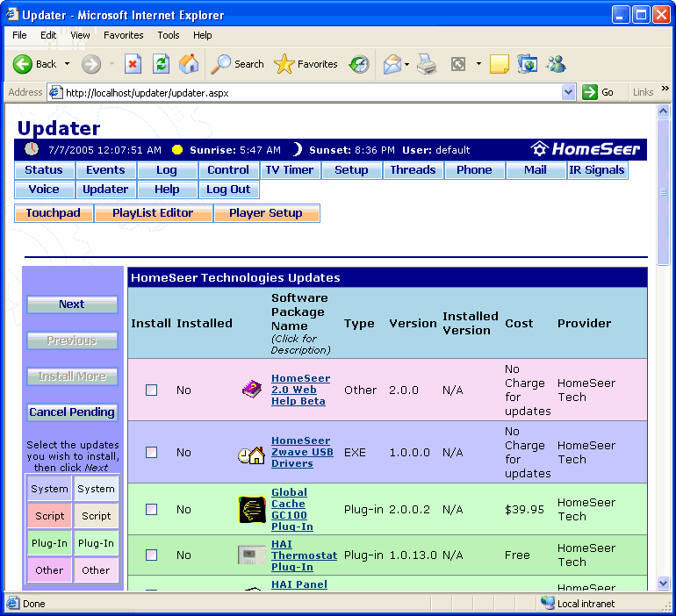Open HomeSeer 2.0 Web Help Beta link
This screenshot has height=616, width=676.
tap(300, 390)
